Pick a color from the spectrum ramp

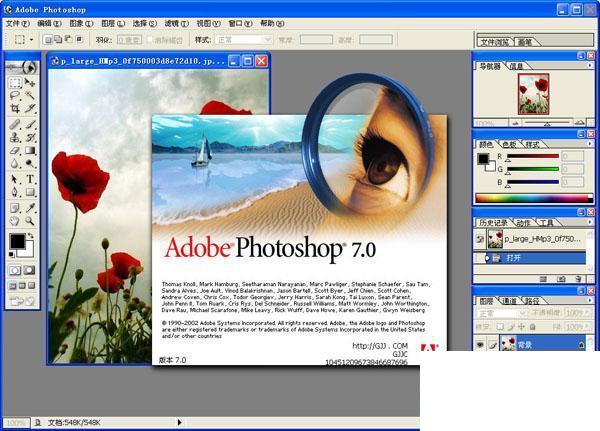point(534,198)
